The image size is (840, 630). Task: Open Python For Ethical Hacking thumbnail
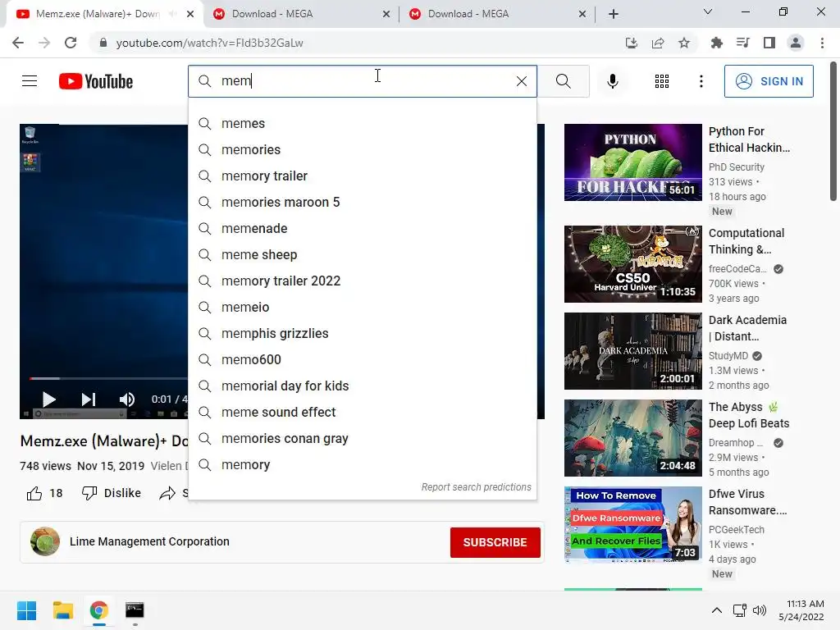pyautogui.click(x=632, y=162)
